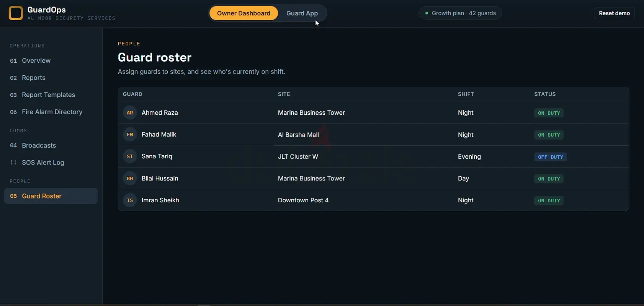The width and height of the screenshot is (644, 306).
Task: Switch to Guard App view
Action: [302, 13]
